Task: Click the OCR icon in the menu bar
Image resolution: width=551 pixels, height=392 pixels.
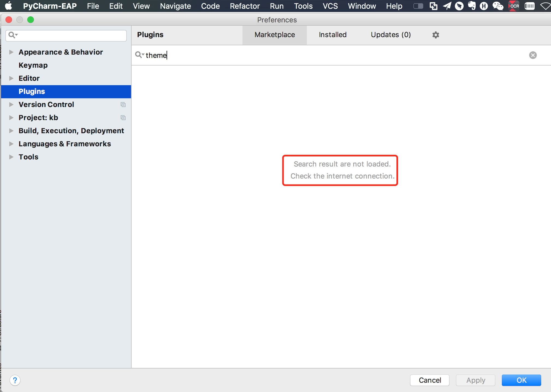Action: [514, 6]
